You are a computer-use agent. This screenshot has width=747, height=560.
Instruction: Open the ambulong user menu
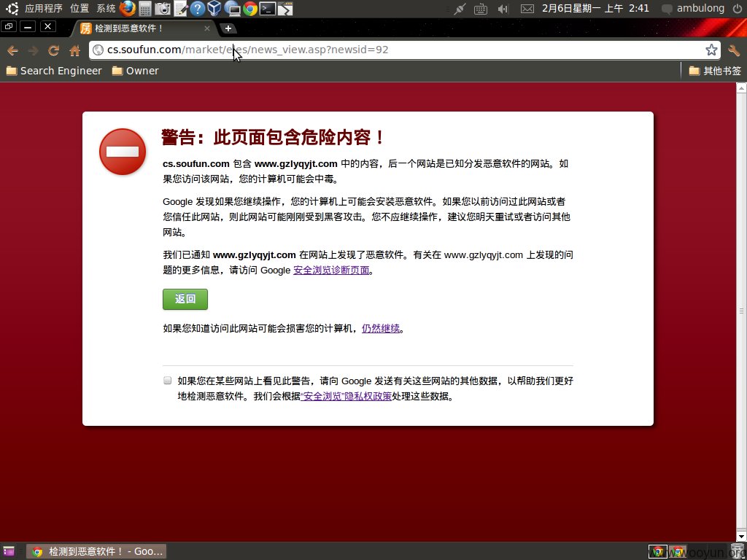click(x=694, y=9)
